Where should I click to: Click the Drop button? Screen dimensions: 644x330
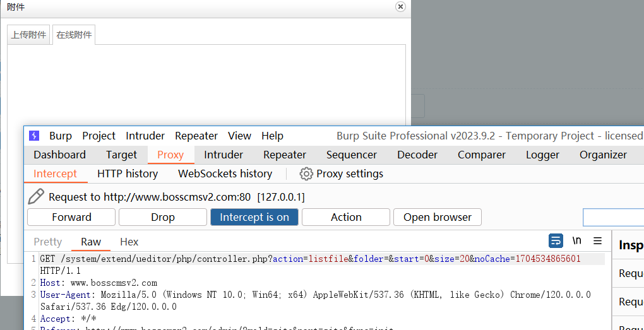[x=162, y=217]
